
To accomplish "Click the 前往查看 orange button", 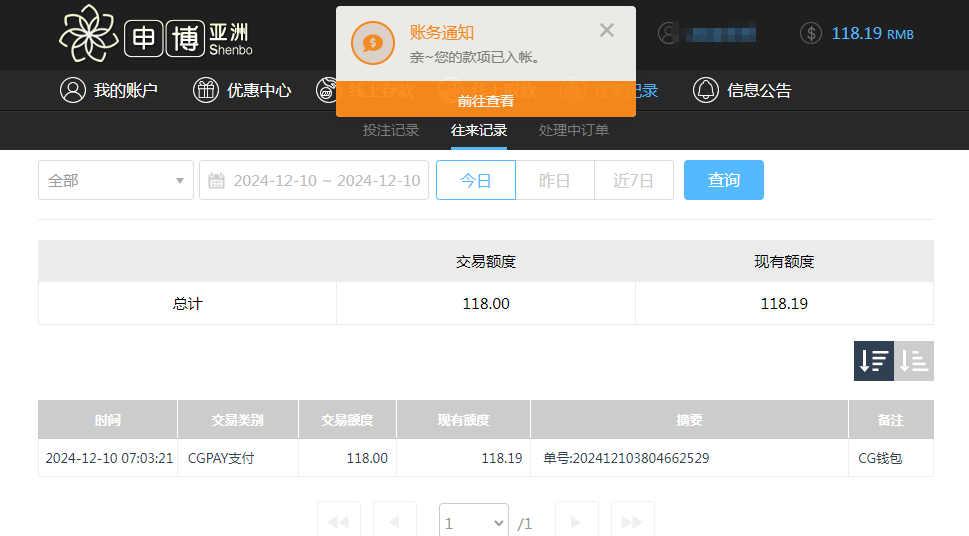I will click(x=486, y=100).
